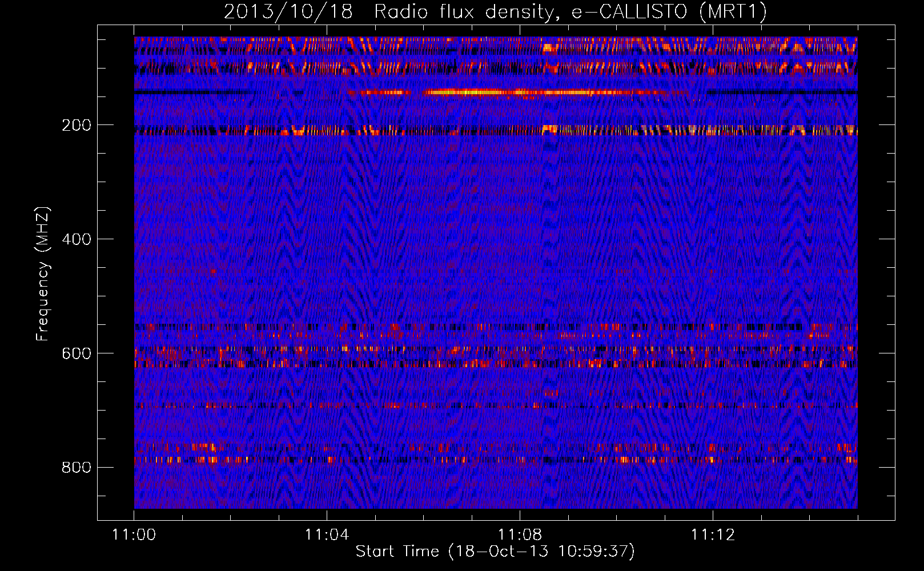Image resolution: width=924 pixels, height=571 pixels.
Task: Click the 11:08 time tick label
Action: 520,534
